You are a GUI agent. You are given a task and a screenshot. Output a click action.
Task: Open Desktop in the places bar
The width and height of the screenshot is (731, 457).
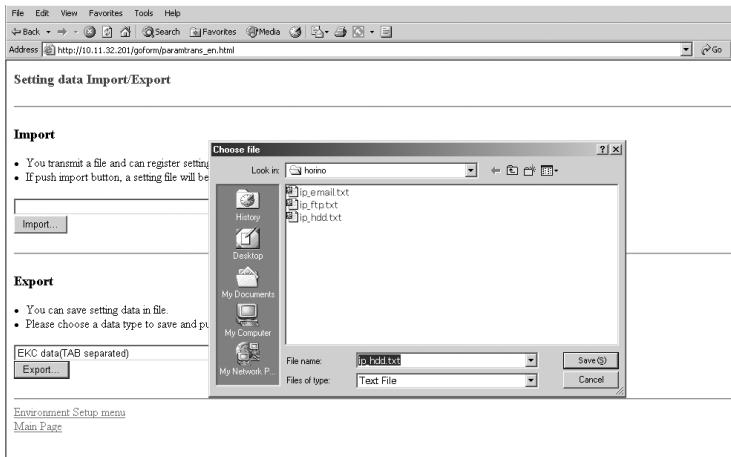pyautogui.click(x=248, y=243)
